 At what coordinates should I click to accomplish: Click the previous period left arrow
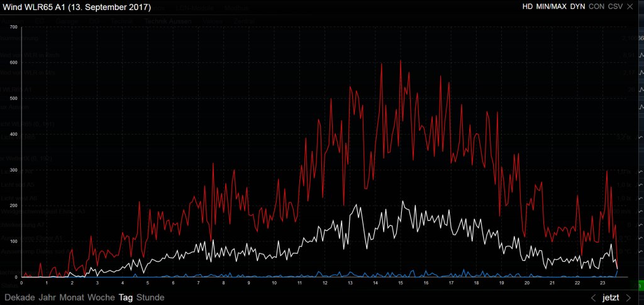click(593, 297)
